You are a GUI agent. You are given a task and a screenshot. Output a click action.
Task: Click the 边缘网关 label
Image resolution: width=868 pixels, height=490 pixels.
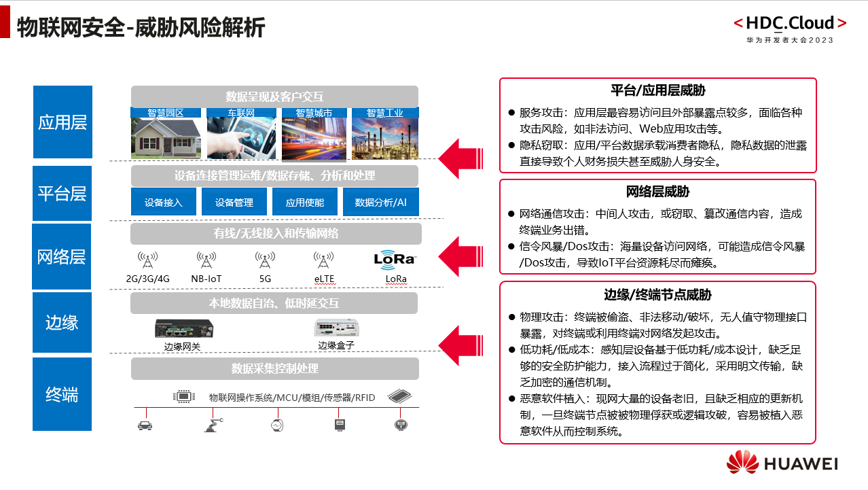[x=182, y=347]
